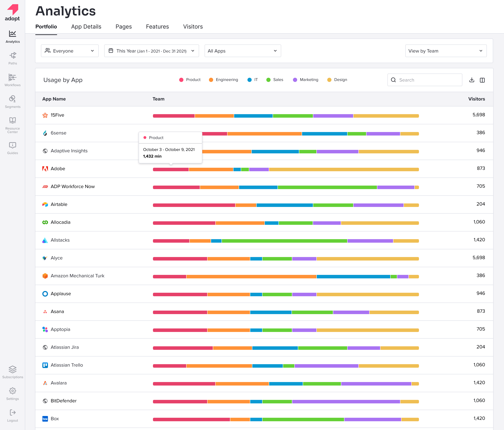Sort by the Visitors column header
This screenshot has height=430, width=504.
point(477,99)
